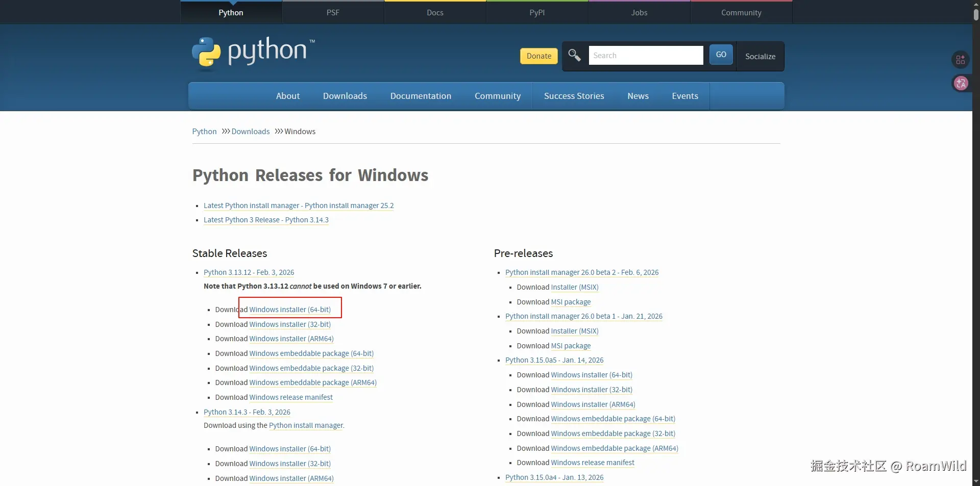The height and width of the screenshot is (486, 980).
Task: Click the Donate button
Action: (539, 56)
